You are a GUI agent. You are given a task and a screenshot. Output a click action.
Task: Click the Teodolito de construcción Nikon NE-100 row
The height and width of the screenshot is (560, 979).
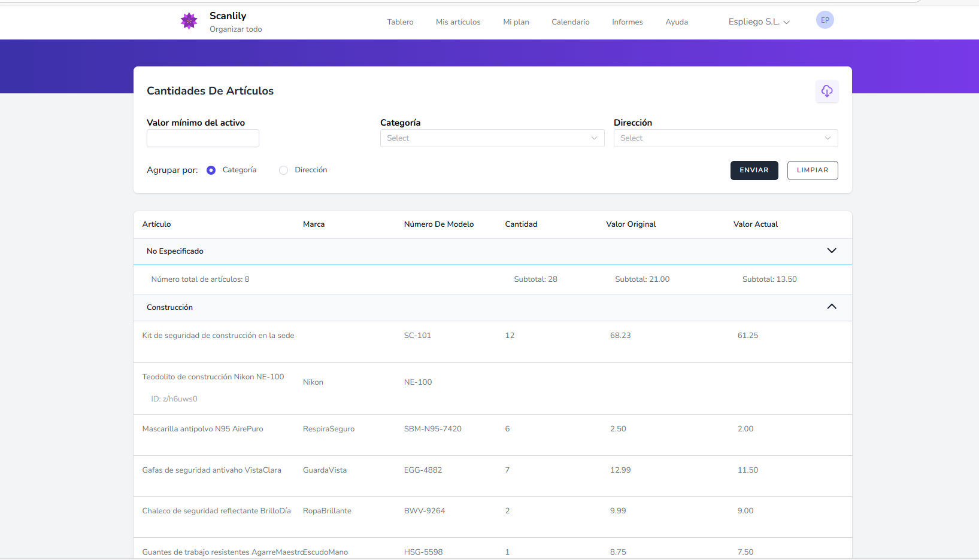click(x=213, y=377)
